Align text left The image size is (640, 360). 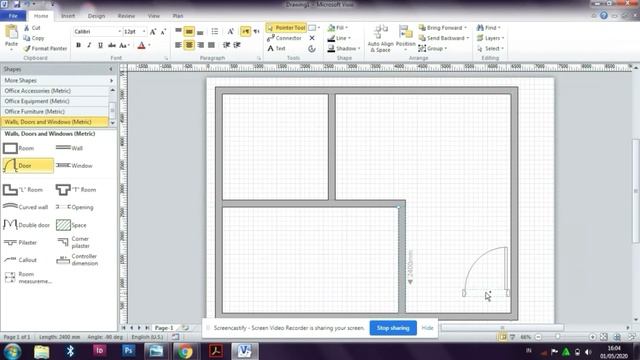[x=178, y=45]
